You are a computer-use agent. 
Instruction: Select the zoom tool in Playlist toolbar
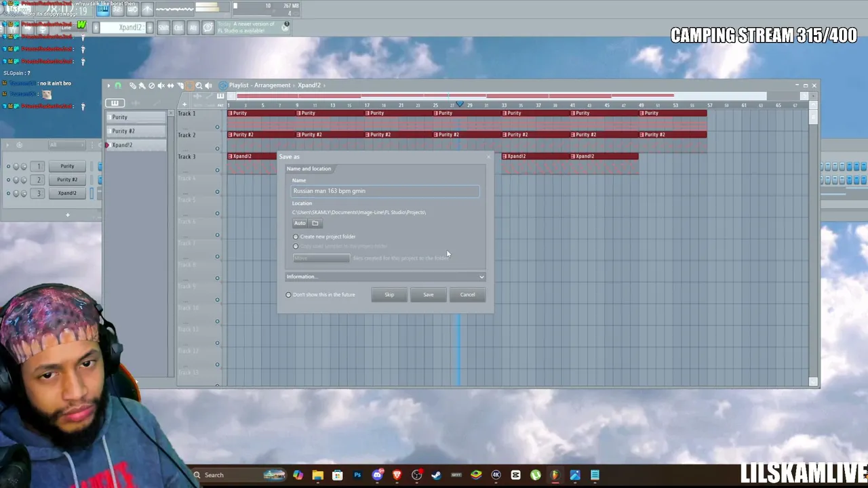[199, 85]
